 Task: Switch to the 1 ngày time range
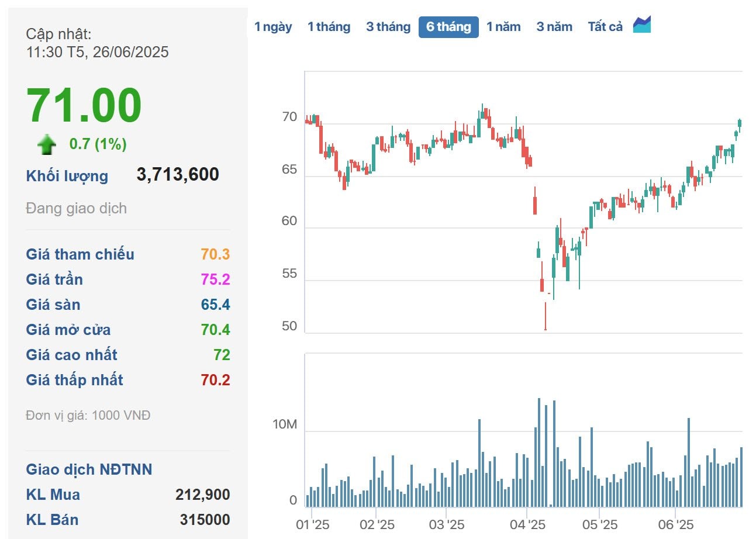click(x=273, y=27)
